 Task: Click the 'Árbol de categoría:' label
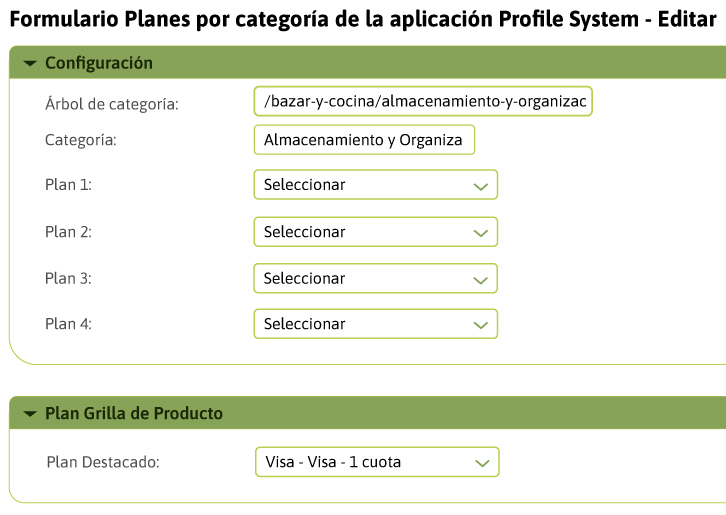click(111, 103)
